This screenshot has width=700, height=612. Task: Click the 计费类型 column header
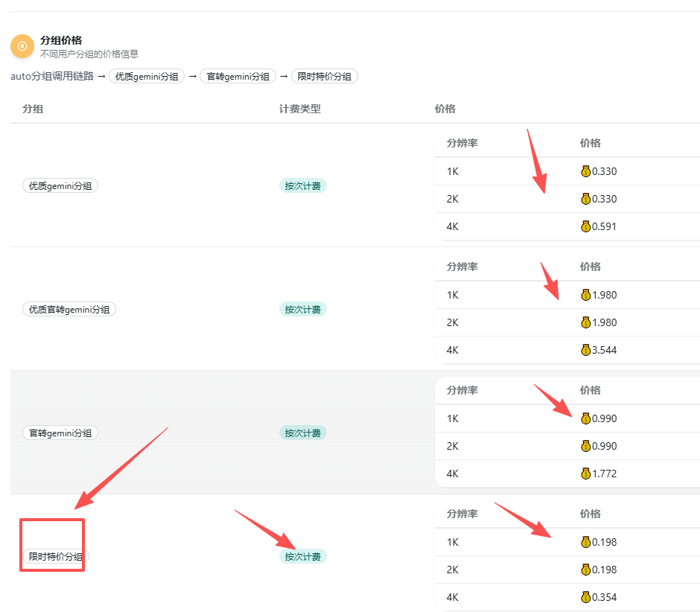[x=300, y=109]
